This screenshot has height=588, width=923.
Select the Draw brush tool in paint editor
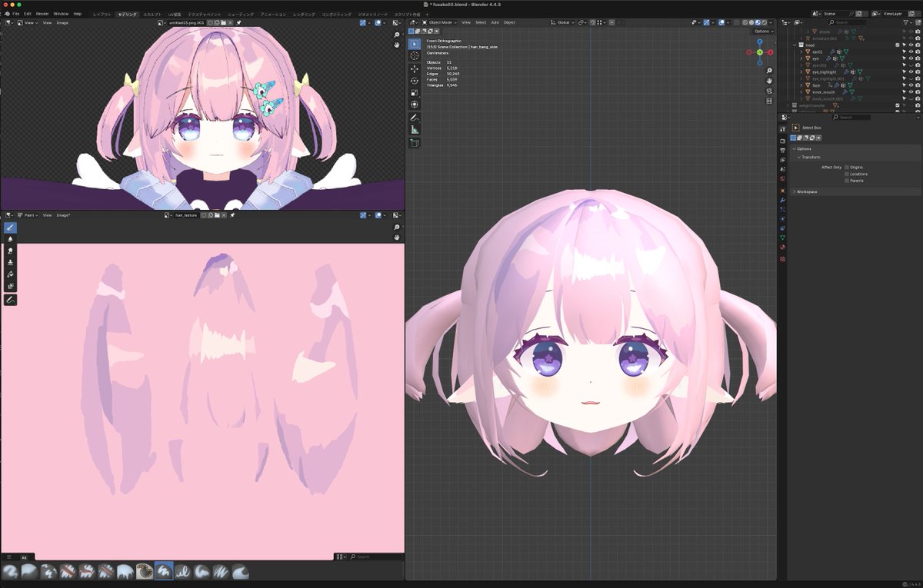click(10, 228)
